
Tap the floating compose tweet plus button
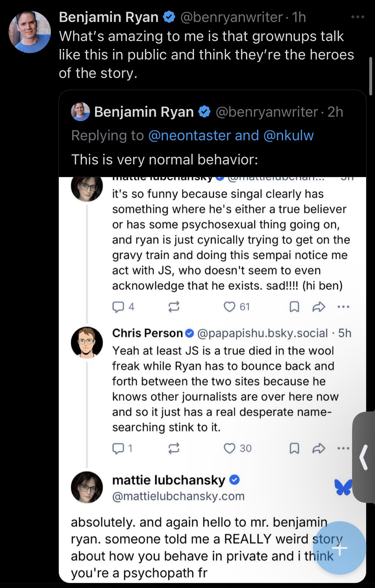pos(339,548)
